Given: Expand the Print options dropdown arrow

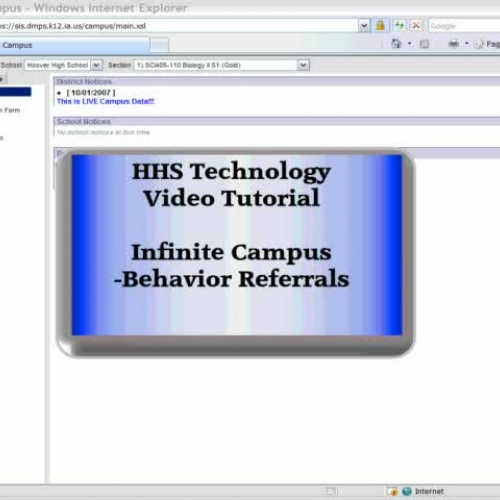Looking at the screenshot, I should (467, 44).
